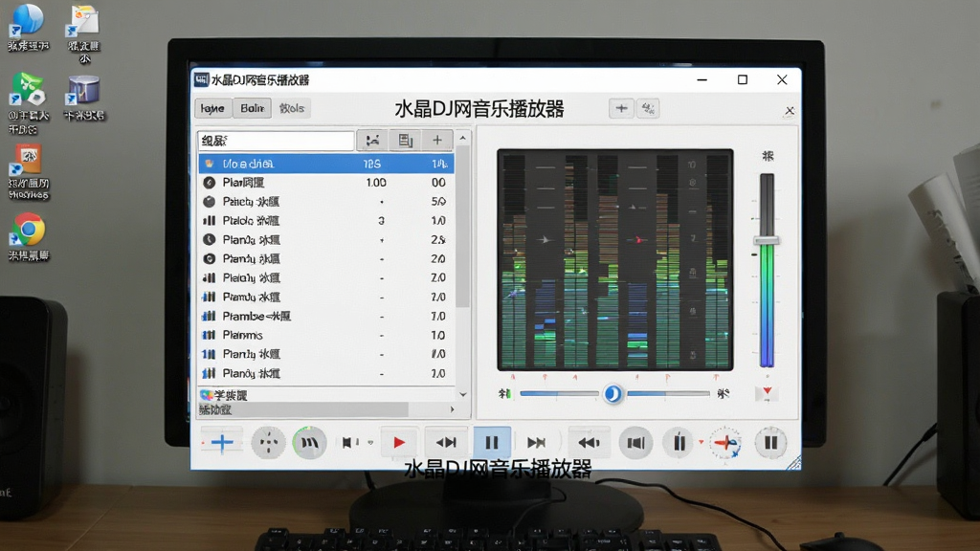
Task: Toggle the highlighted blue pause button
Action: point(492,442)
